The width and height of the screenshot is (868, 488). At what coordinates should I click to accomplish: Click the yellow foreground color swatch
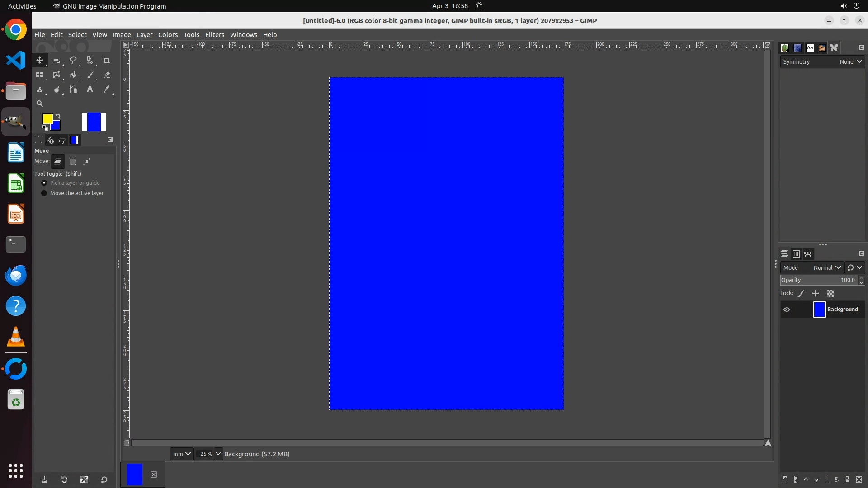[x=47, y=119]
